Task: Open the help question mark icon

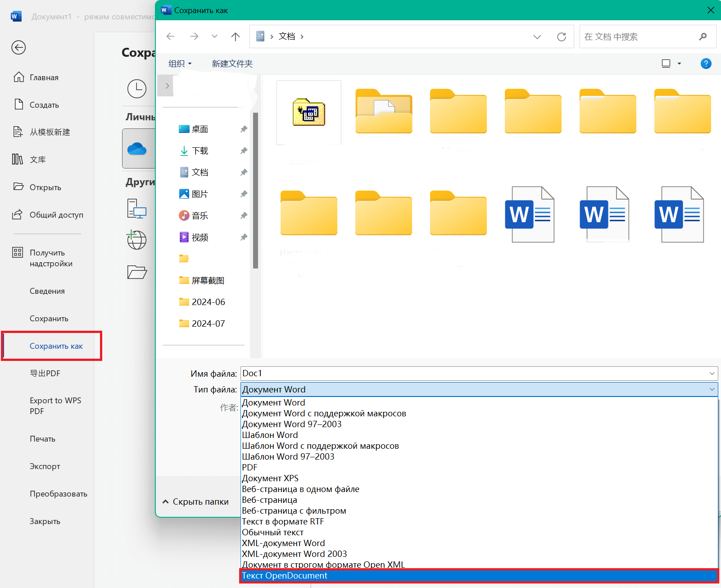Action: tap(706, 64)
